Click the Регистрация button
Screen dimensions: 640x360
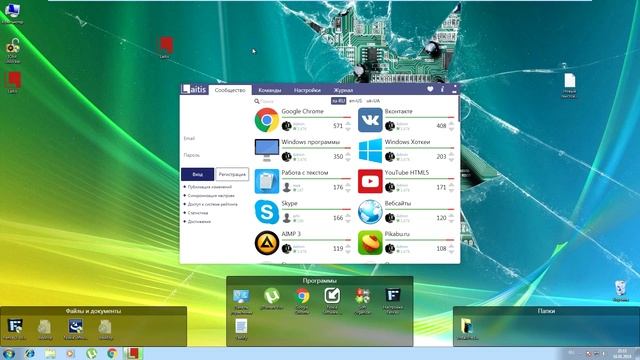pyautogui.click(x=232, y=174)
